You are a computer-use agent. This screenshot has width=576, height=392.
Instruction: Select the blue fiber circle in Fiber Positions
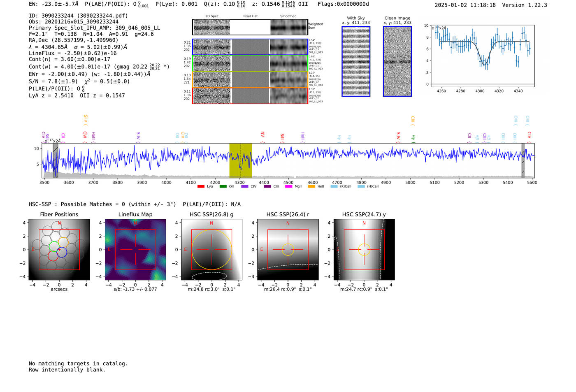pyautogui.click(x=62, y=253)
